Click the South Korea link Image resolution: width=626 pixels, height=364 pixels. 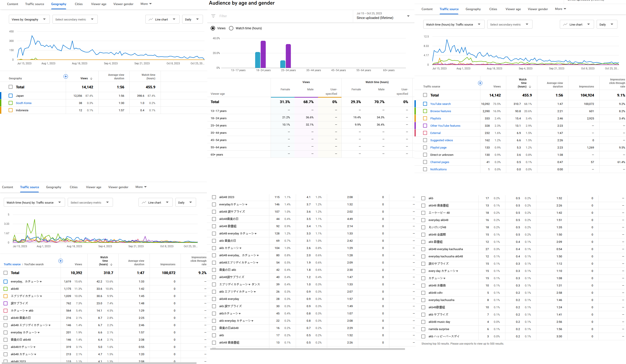24,103
